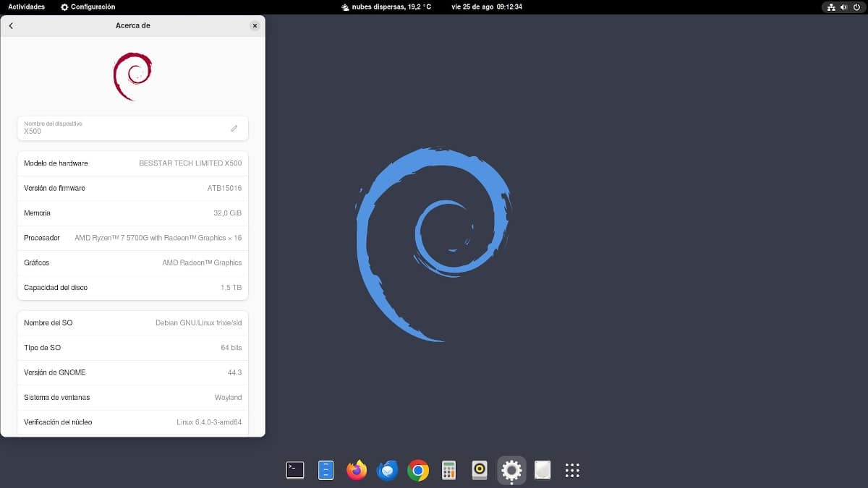
Task: Open the Actividades overview
Action: [26, 7]
